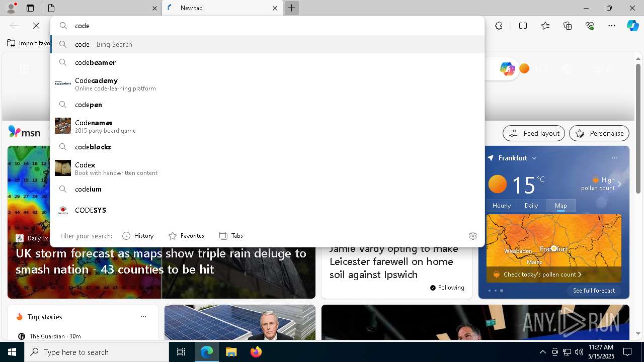The width and height of the screenshot is (644, 362).
Task: Filter search by Tabs
Action: (x=231, y=236)
